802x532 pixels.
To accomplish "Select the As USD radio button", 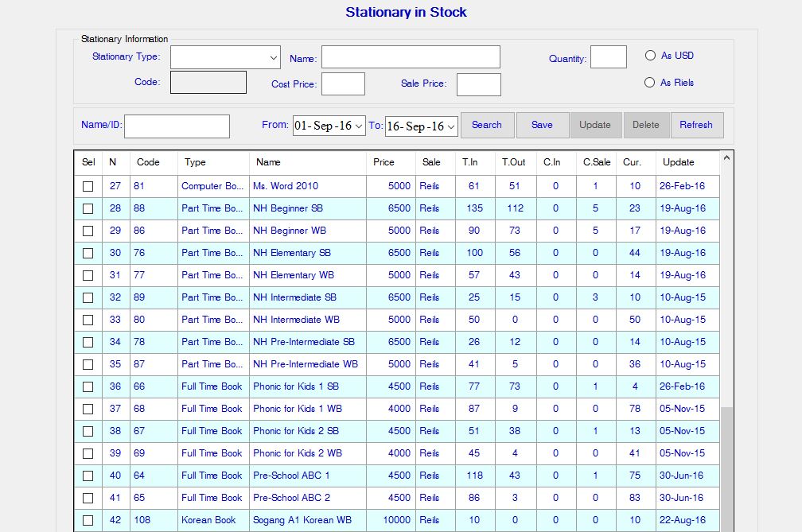I will [649, 55].
